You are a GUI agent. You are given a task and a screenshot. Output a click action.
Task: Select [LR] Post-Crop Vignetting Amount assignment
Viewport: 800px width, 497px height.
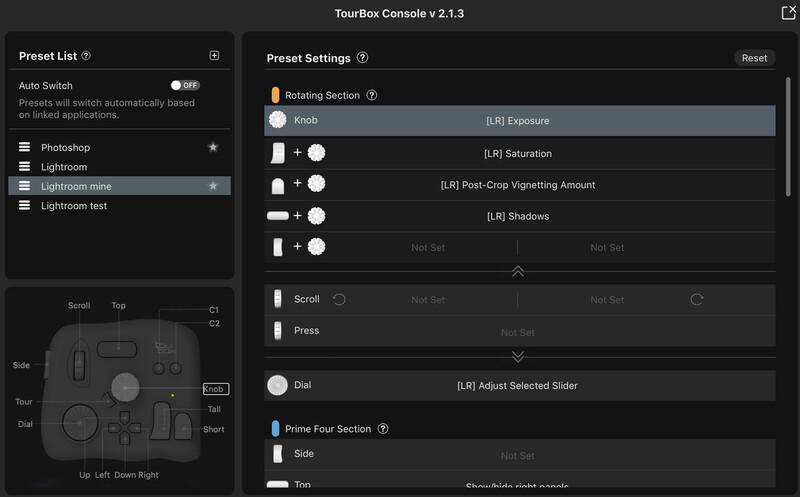click(518, 185)
